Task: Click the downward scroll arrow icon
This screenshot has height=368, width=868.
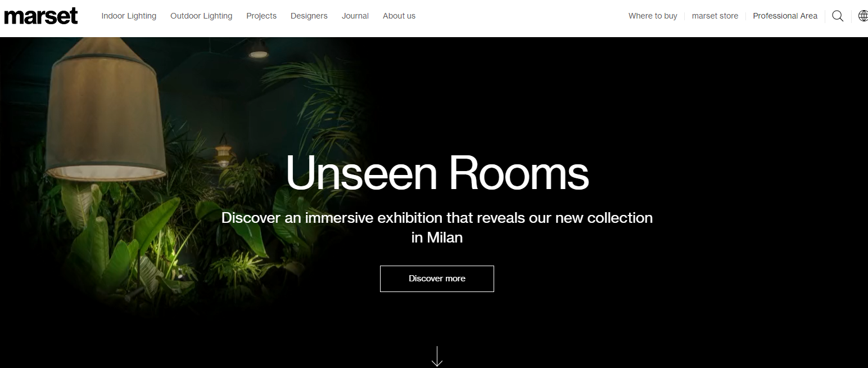Action: coord(437,356)
